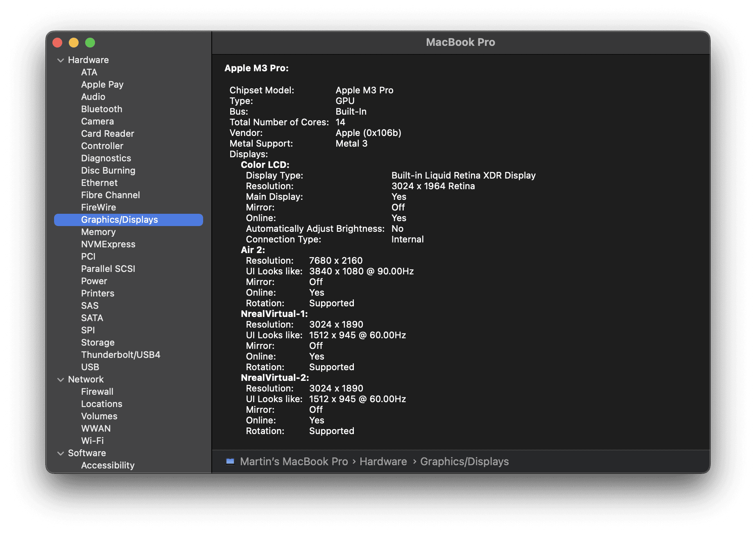This screenshot has height=534, width=756.
Task: Click the 3840 x 1080 @ 90.00Hz value
Action: [x=362, y=271]
